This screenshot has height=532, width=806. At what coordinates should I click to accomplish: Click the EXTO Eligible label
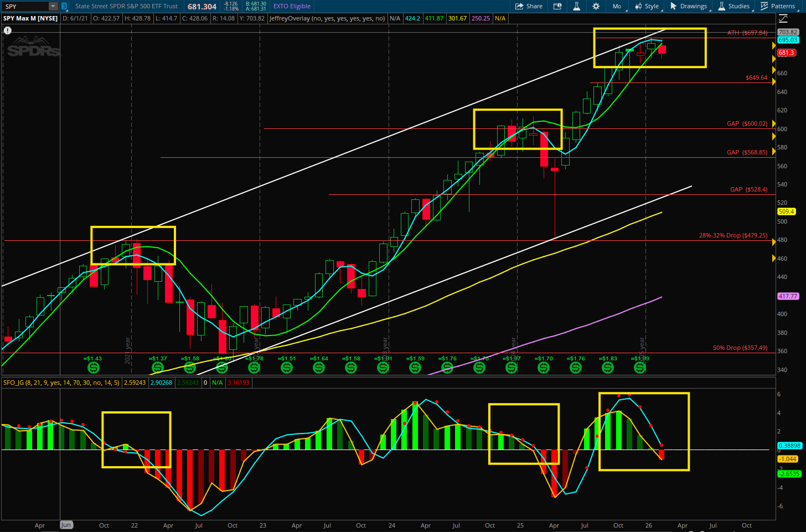(292, 6)
